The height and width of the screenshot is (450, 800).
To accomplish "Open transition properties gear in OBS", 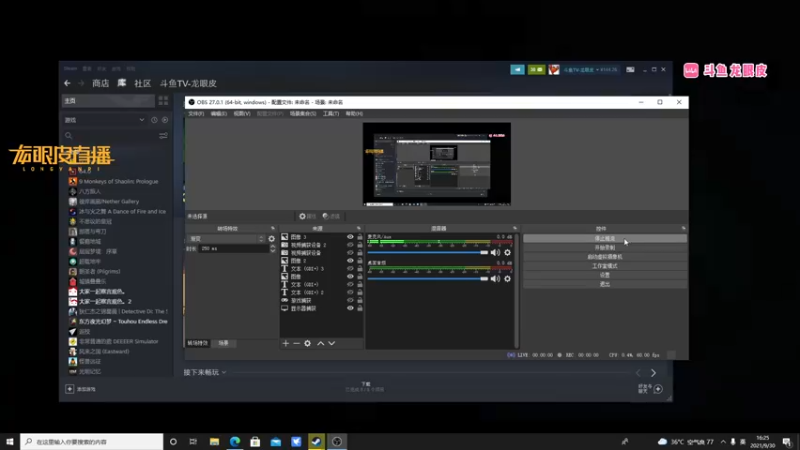I will [271, 239].
